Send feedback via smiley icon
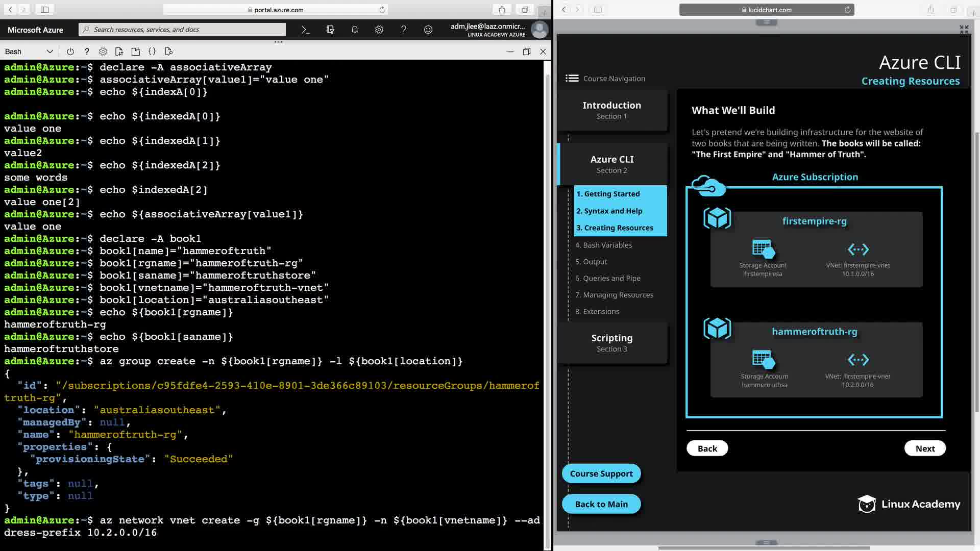The image size is (980, 551). (x=428, y=30)
